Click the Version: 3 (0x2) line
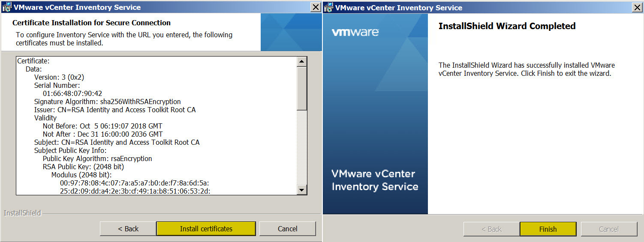Image resolution: width=644 pixels, height=242 pixels. pyautogui.click(x=59, y=77)
